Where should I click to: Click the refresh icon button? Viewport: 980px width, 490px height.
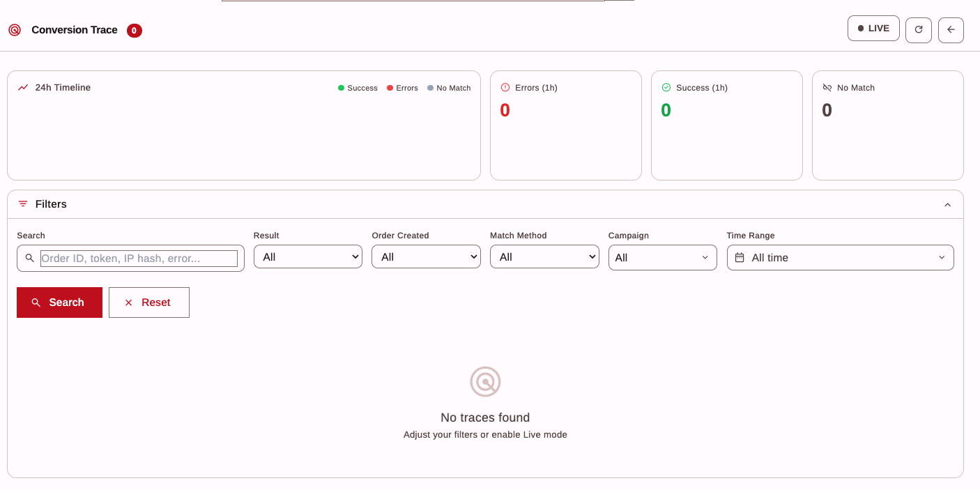coord(918,30)
